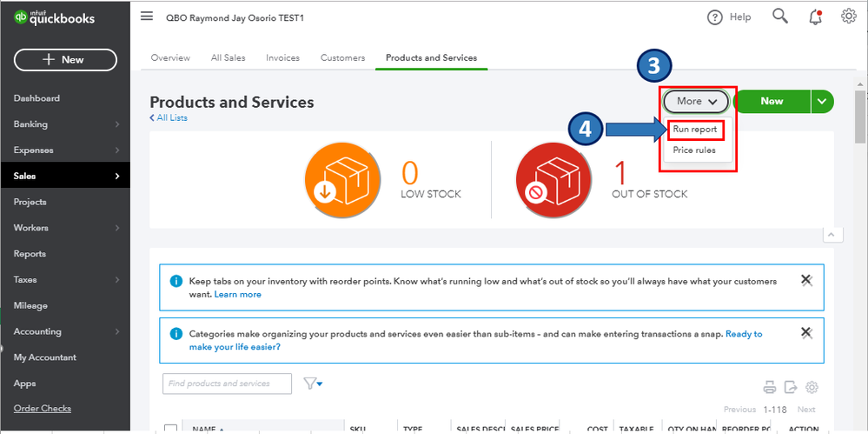Click the sidebar + New button

click(65, 60)
